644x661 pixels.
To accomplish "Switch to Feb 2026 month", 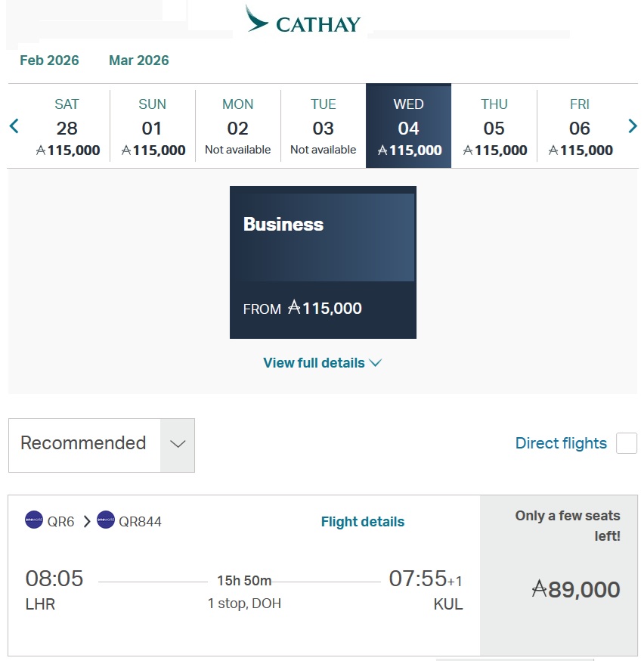I will pyautogui.click(x=49, y=61).
